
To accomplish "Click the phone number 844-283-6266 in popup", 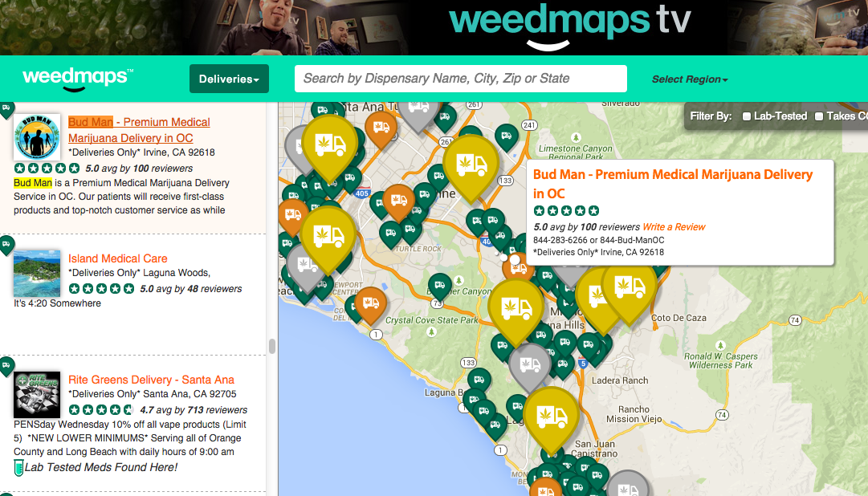I will coord(557,240).
